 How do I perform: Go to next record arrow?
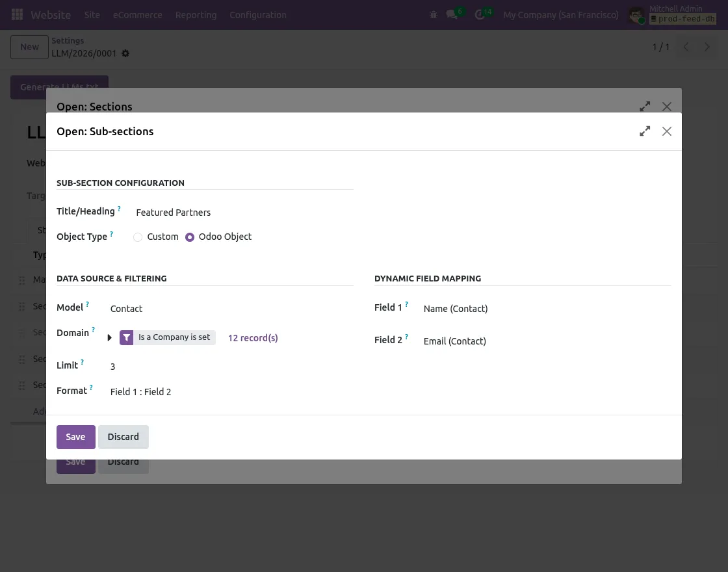tap(707, 47)
